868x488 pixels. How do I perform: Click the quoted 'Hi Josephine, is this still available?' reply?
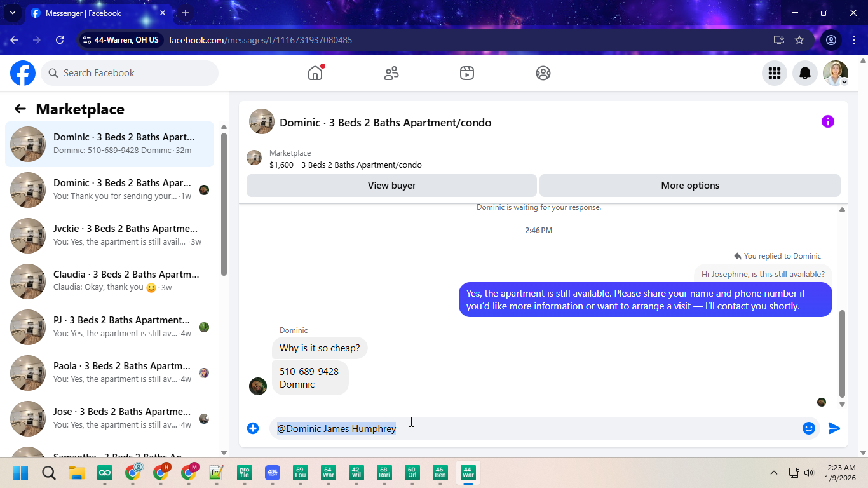[x=763, y=274]
